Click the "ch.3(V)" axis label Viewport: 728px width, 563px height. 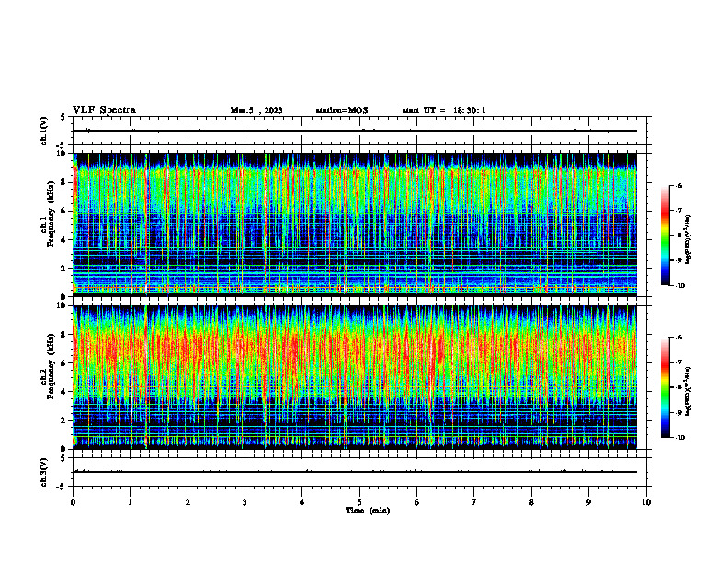tap(44, 472)
